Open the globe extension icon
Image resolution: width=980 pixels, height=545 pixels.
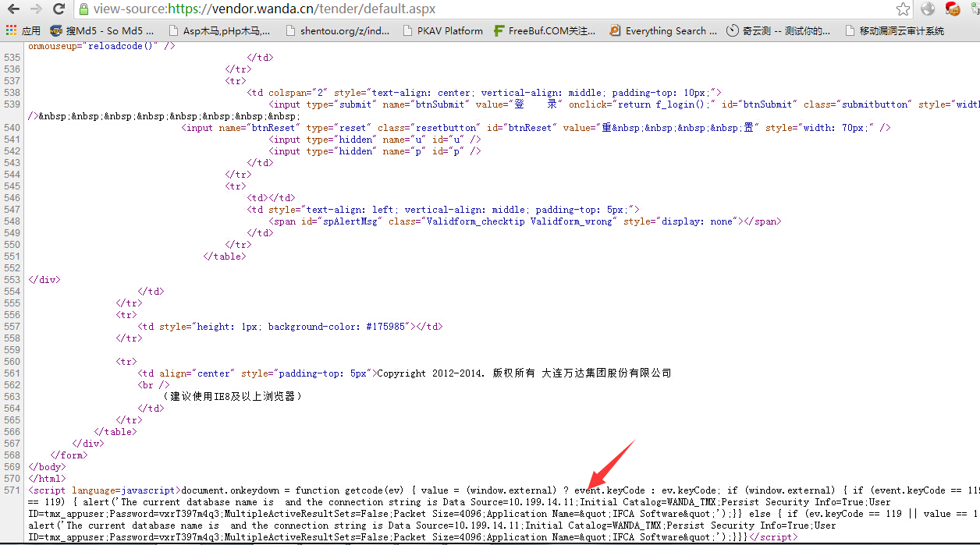[928, 9]
